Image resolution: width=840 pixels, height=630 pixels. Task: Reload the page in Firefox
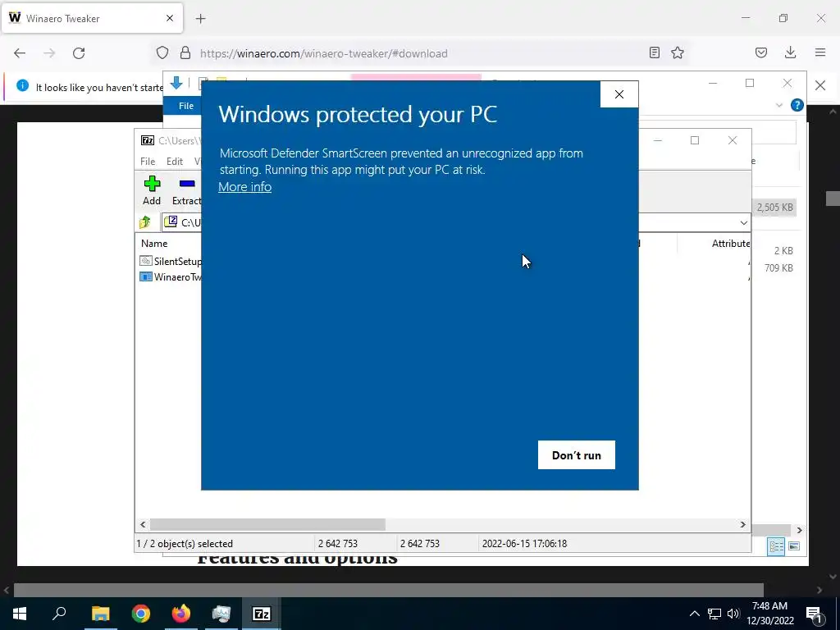79,53
